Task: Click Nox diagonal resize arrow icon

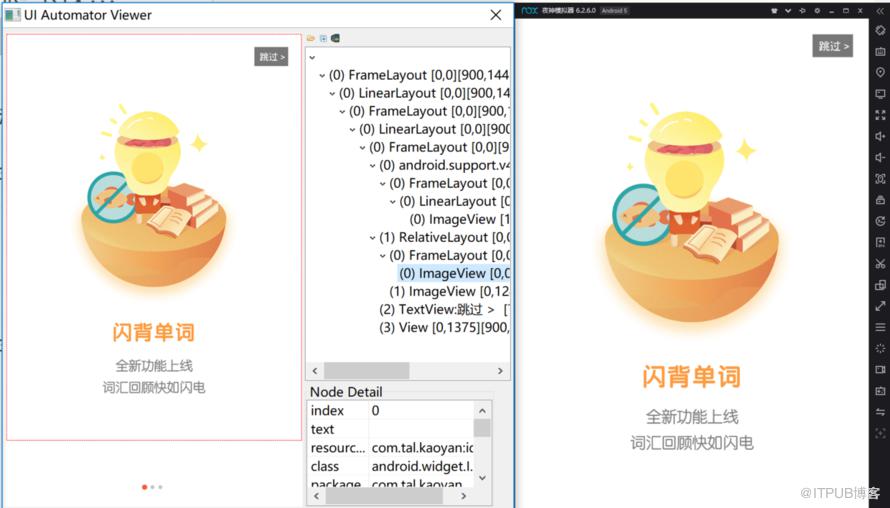Action: pos(880,306)
